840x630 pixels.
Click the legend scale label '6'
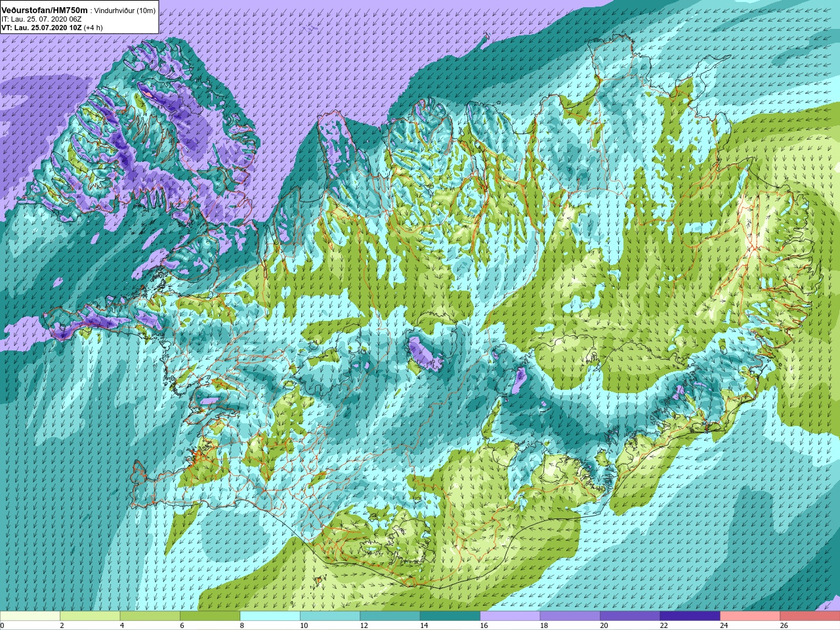182,626
